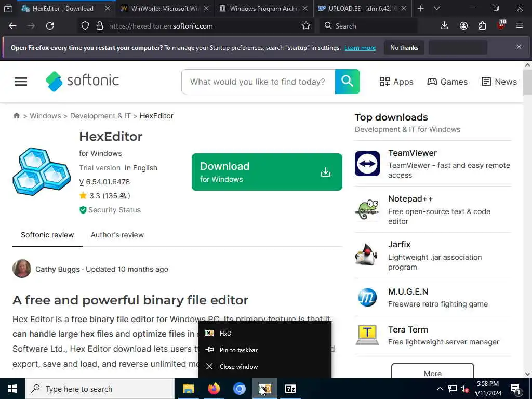
Task: Click the Notepad++ chameleon icon
Action: pos(367,209)
